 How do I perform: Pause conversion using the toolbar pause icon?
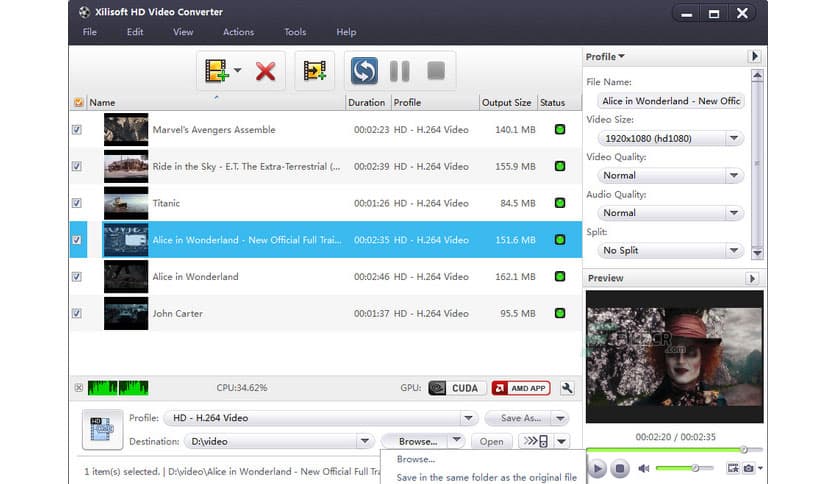tap(399, 71)
